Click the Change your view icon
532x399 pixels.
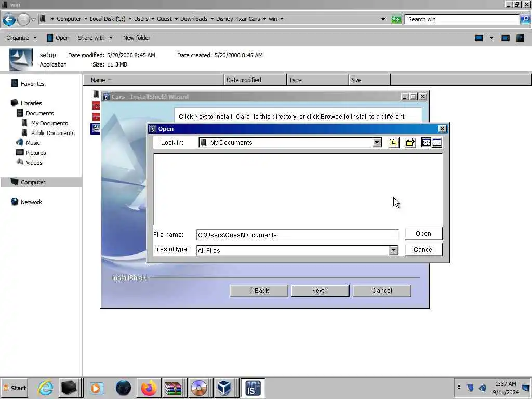tap(479, 38)
